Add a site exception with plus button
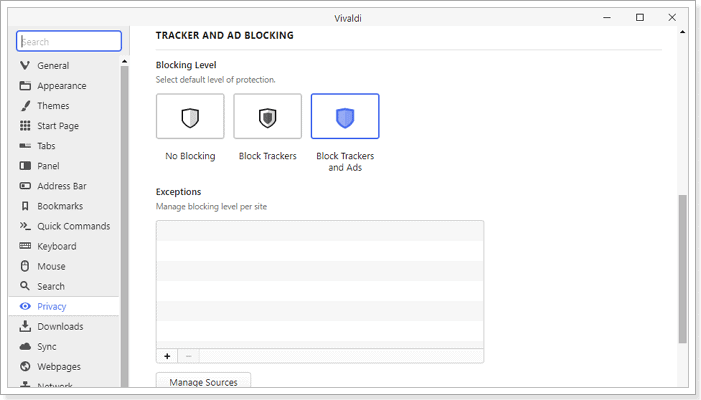Viewport: 701px width, 400px height. click(167, 356)
